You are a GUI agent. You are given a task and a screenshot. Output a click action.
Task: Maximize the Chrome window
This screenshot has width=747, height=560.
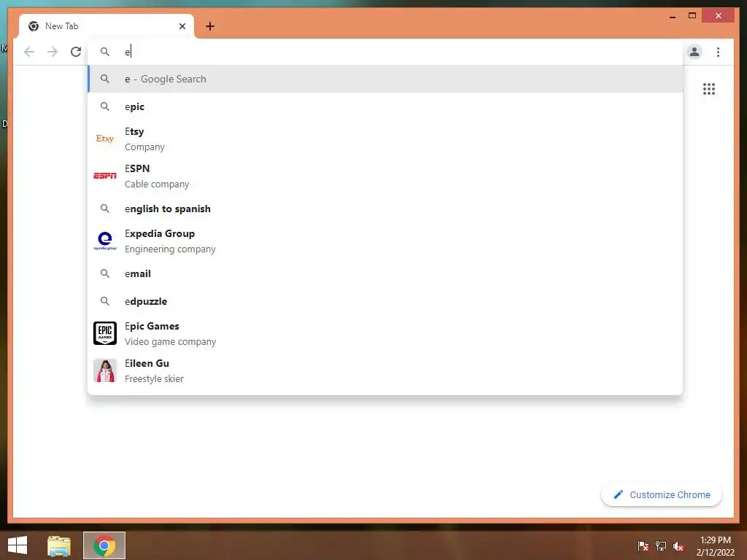(x=692, y=16)
